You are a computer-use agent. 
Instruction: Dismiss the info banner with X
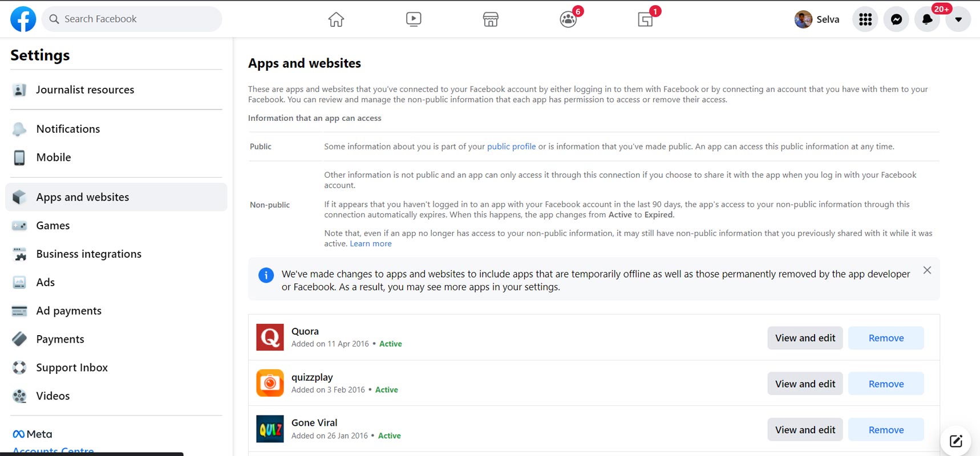[x=927, y=270]
